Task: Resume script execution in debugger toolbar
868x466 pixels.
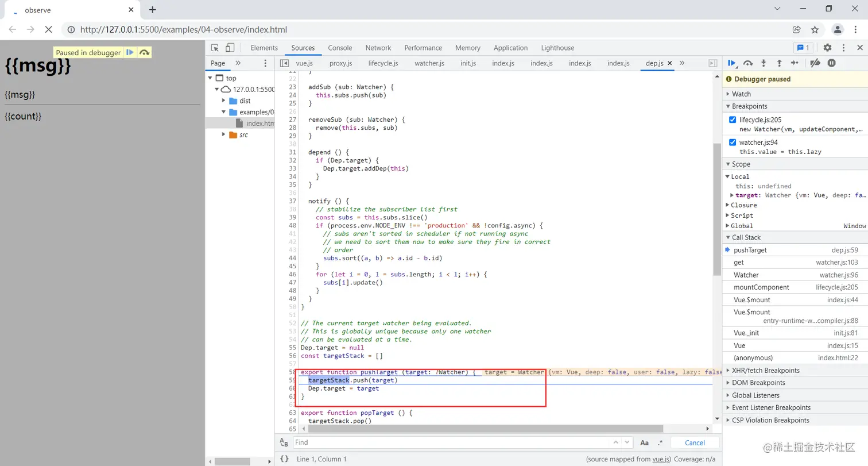Action: [732, 63]
